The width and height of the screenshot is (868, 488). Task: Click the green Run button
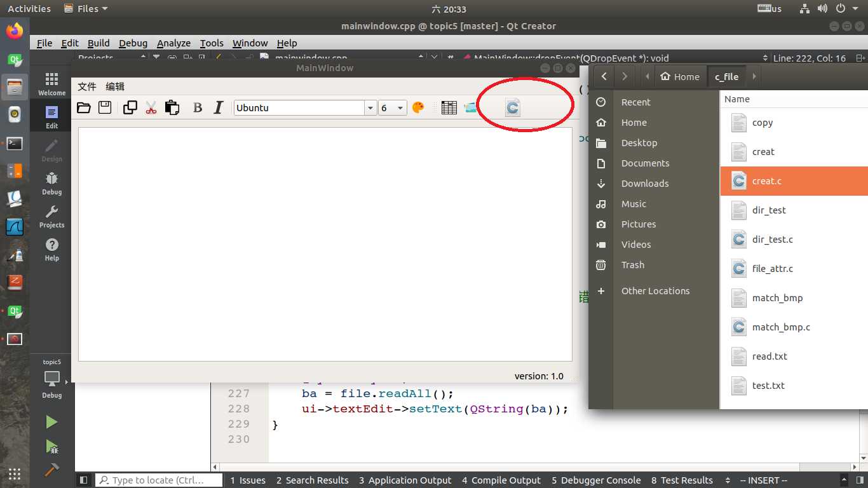tap(51, 423)
